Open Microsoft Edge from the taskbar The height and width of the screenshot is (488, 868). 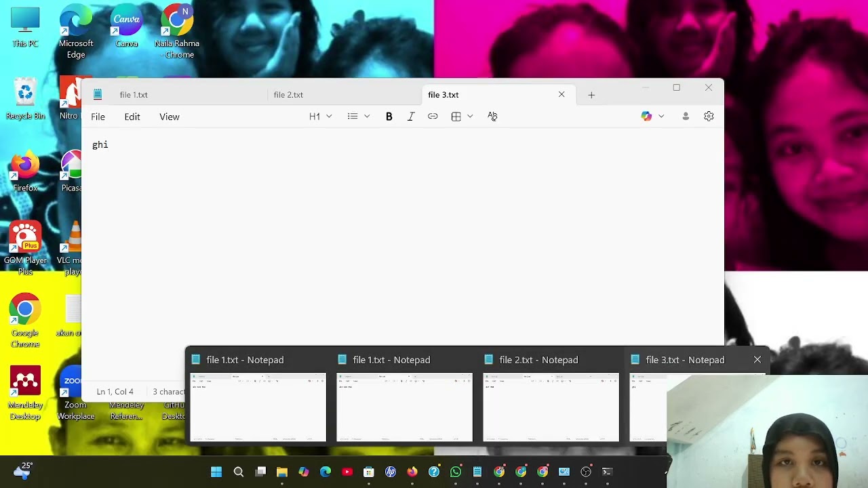tap(325, 472)
